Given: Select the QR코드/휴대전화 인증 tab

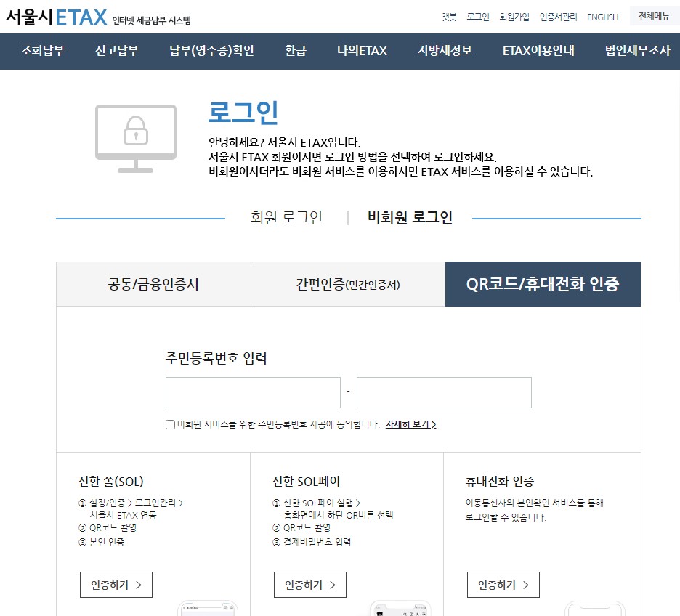Looking at the screenshot, I should click(x=543, y=285).
